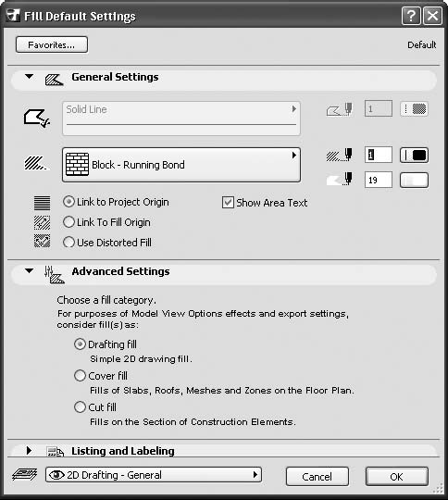Select the Link To Fill Origin option
448x500 pixels.
click(x=106, y=222)
